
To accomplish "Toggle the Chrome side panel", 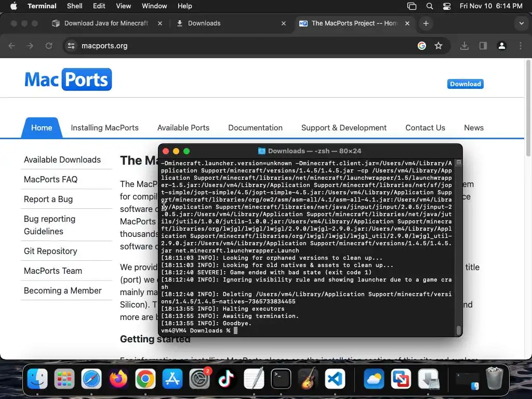I will (483, 46).
